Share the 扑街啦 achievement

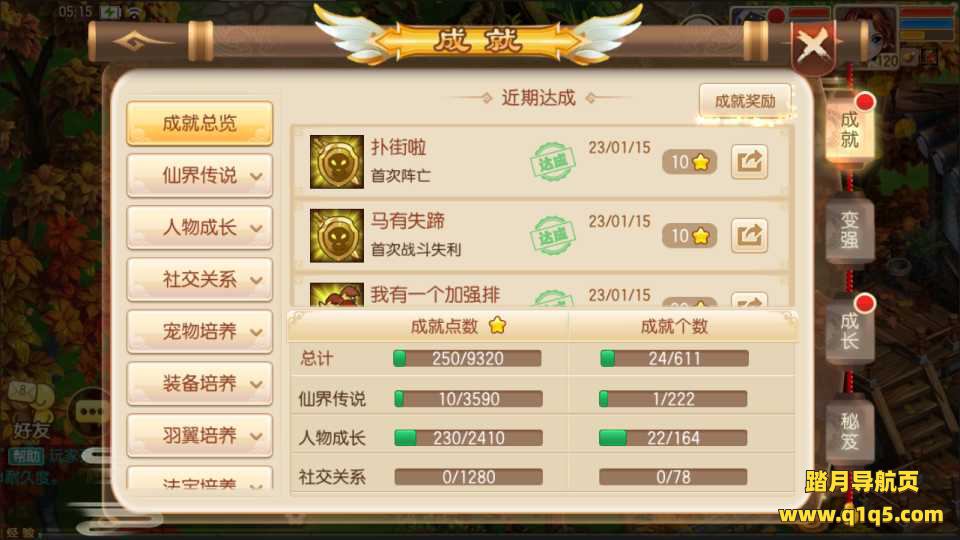(x=749, y=162)
